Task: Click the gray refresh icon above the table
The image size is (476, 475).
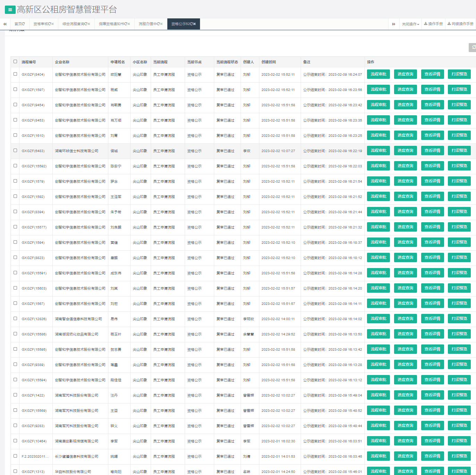Action: tap(473, 48)
